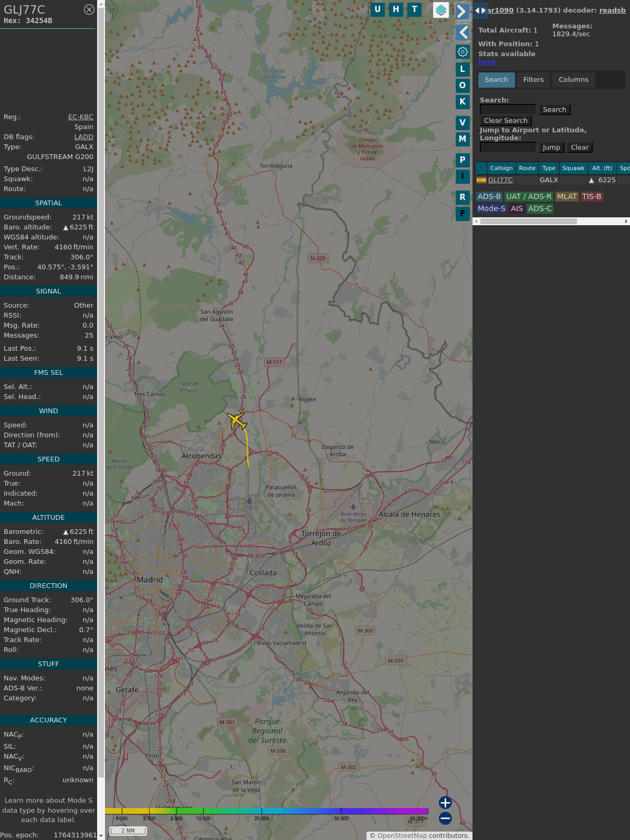This screenshot has height=840, width=630.
Task: Click the SIGNAL section header
Action: [48, 291]
